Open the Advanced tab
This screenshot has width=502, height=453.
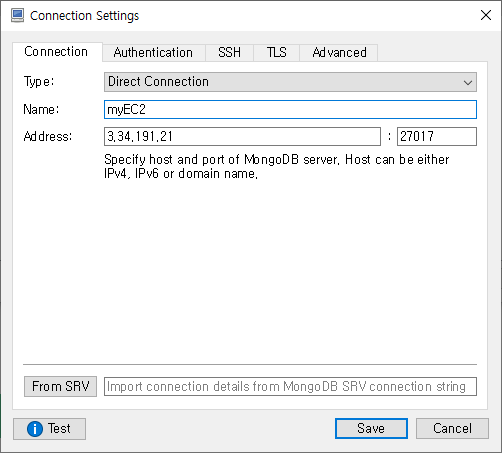339,53
